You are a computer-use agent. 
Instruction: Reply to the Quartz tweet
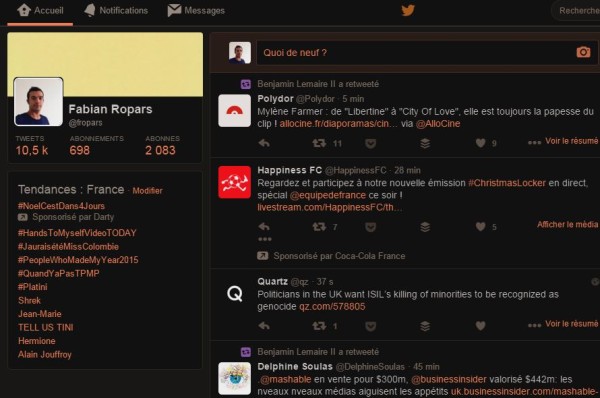[264, 326]
